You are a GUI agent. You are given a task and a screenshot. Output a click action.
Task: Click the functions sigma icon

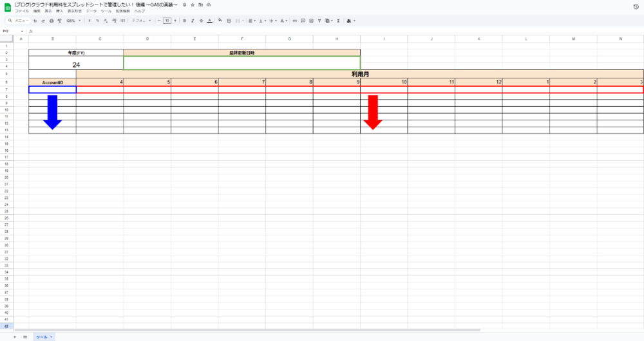pos(338,21)
